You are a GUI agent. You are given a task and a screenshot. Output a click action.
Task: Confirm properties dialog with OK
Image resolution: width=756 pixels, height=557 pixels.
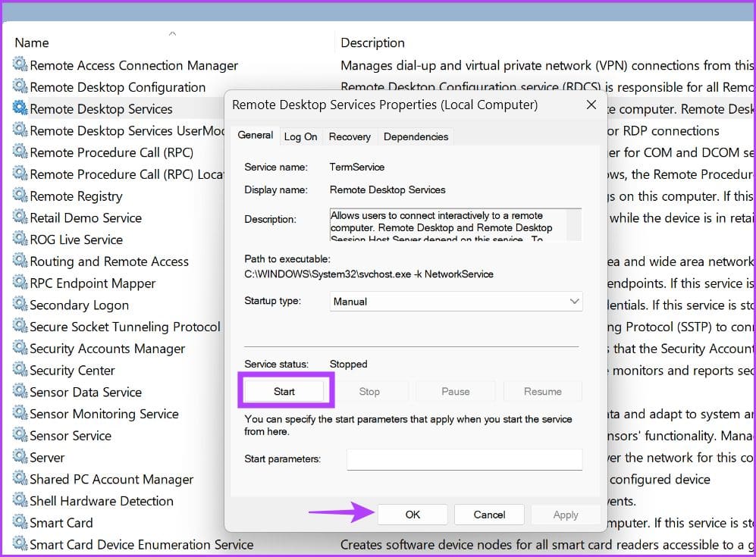(x=413, y=515)
